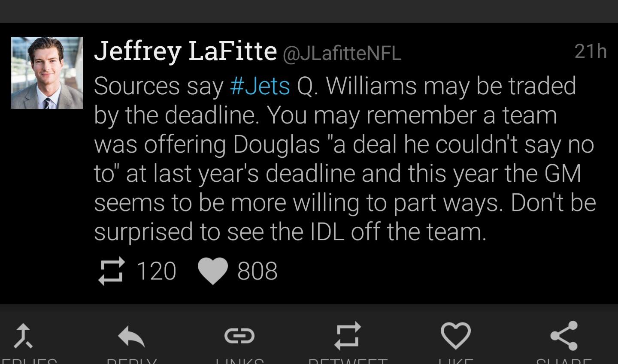Open the #Jets hashtag
This screenshot has width=618, height=364.
[260, 86]
